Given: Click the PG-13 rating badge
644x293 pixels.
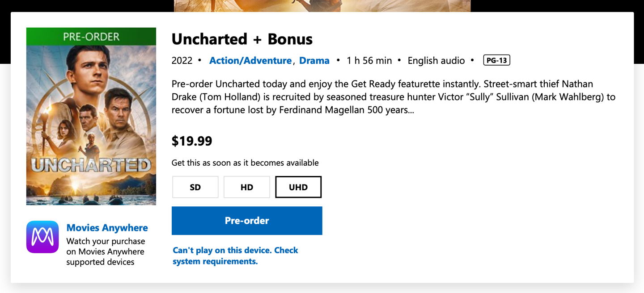Looking at the screenshot, I should tap(496, 60).
